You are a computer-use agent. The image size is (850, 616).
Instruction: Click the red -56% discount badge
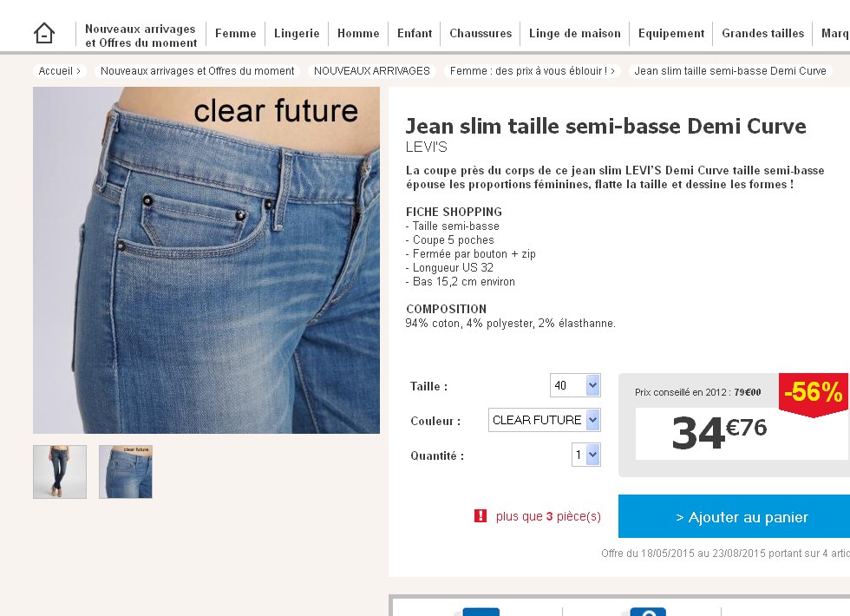tap(814, 394)
